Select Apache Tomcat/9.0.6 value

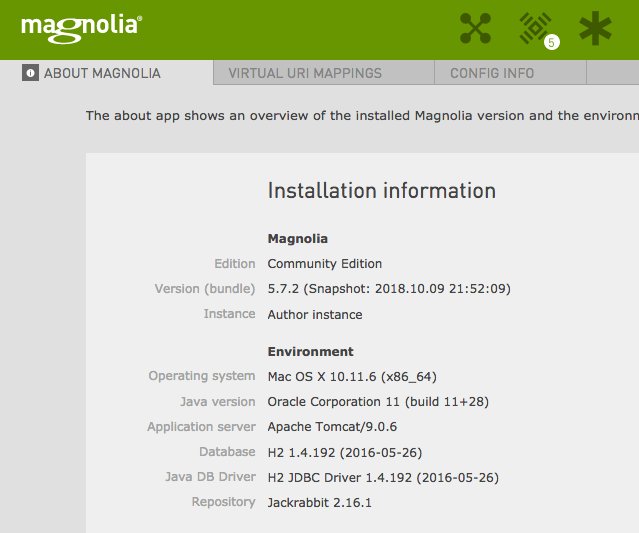[332, 427]
